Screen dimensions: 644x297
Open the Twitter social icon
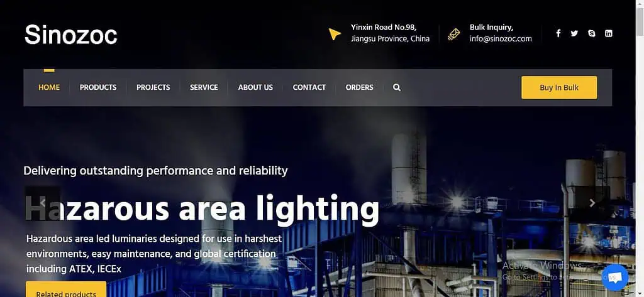[574, 33]
